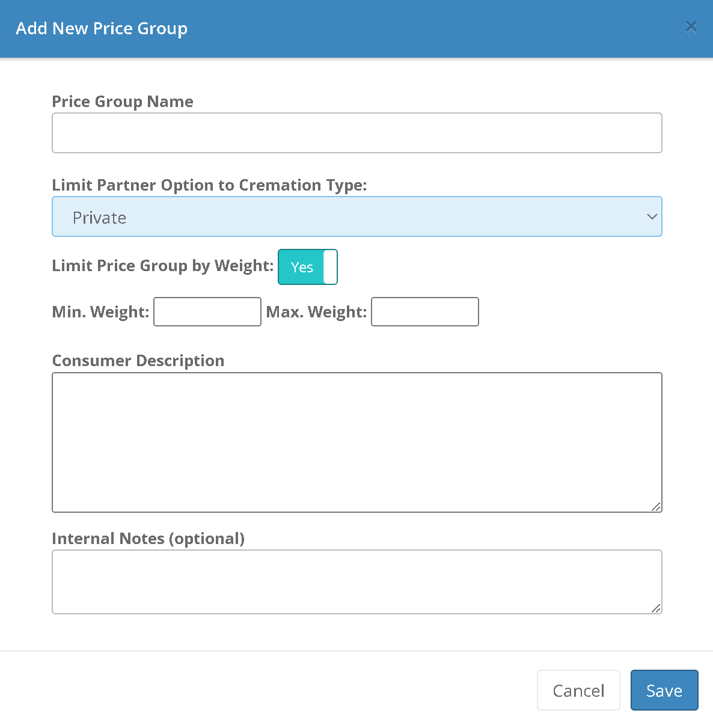Grab the Consumer Description resize handle
The height and width of the screenshot is (728, 713).
(x=656, y=507)
